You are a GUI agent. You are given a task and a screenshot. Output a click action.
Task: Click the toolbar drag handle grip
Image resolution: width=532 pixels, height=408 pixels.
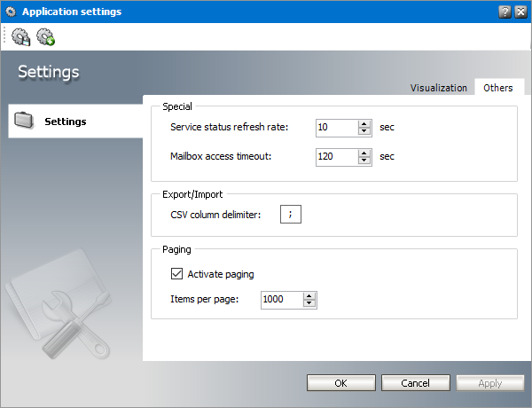pos(4,35)
